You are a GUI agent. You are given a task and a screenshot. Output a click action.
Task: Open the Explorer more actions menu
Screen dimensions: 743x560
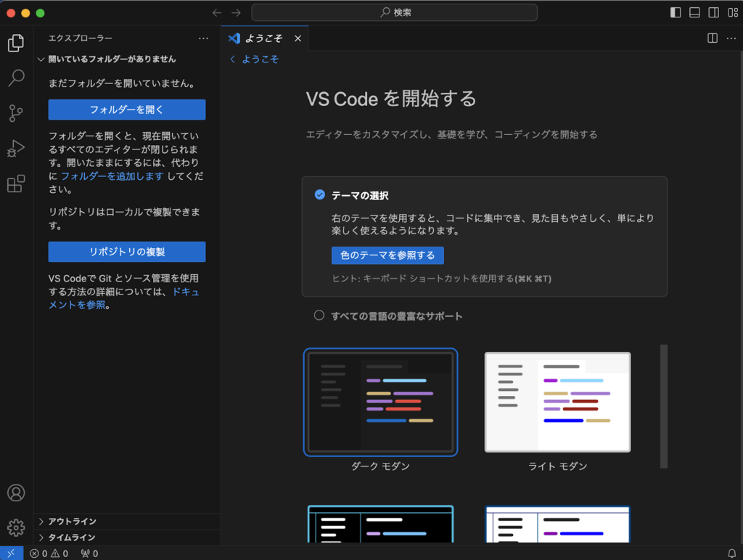(x=204, y=38)
